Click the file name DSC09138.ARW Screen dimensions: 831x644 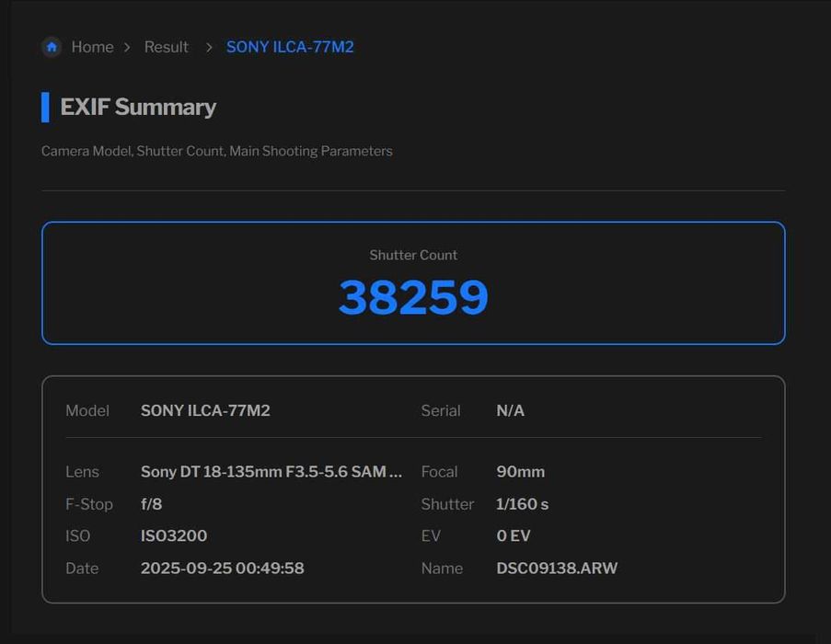[557, 568]
